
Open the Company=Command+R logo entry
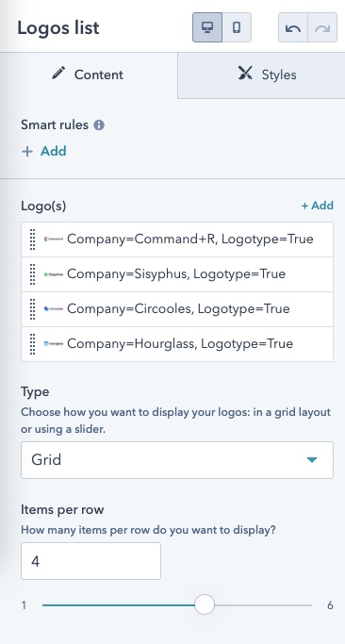pyautogui.click(x=177, y=239)
